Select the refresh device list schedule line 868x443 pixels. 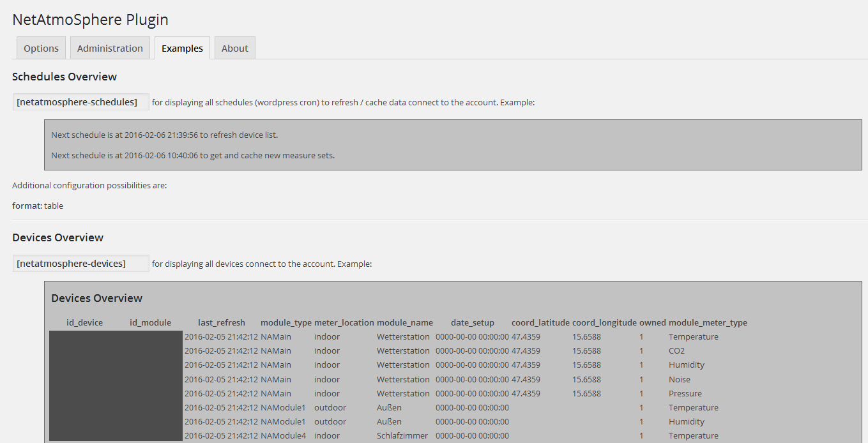[164, 135]
